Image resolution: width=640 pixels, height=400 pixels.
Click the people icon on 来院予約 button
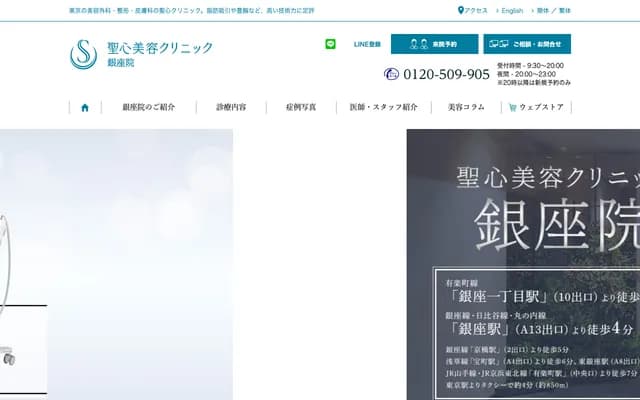(x=418, y=44)
